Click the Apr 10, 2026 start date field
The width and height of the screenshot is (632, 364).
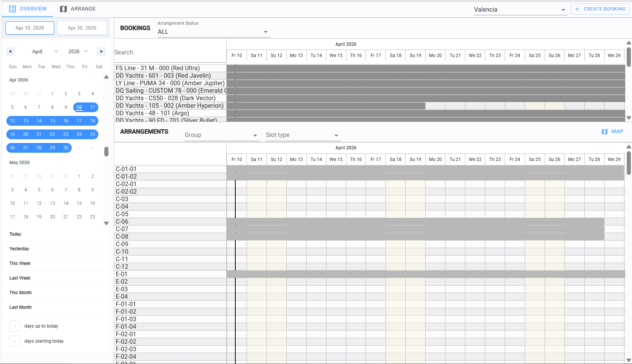30,28
